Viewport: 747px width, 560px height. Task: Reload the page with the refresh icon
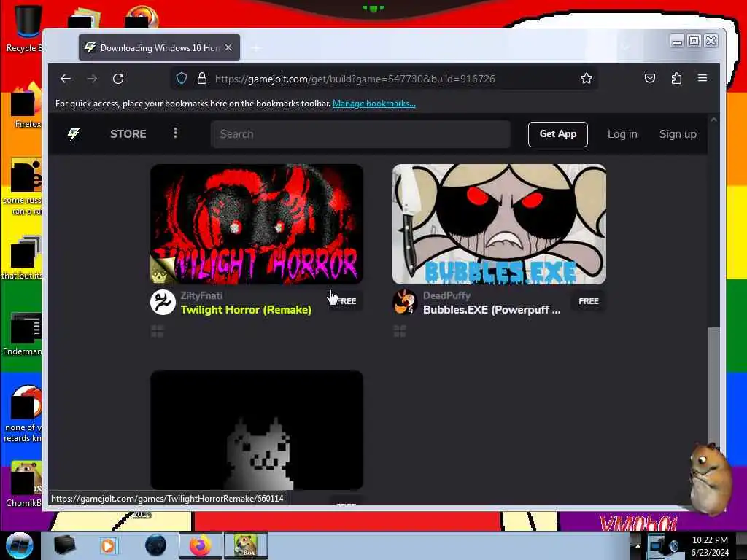point(118,79)
